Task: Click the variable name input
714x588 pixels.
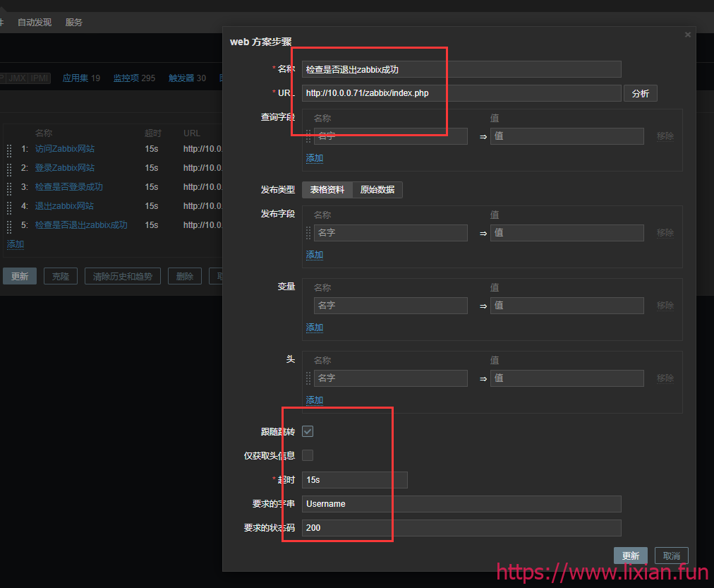Action: pyautogui.click(x=391, y=306)
